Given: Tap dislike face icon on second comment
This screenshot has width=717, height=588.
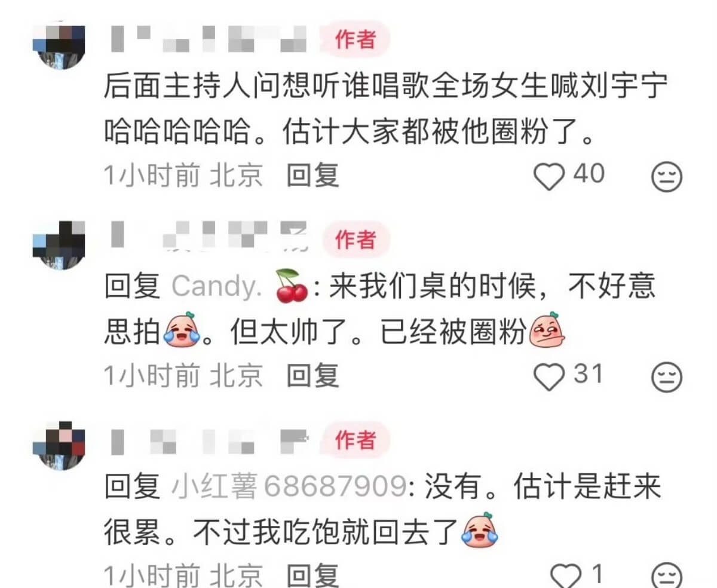Looking at the screenshot, I should point(666,377).
